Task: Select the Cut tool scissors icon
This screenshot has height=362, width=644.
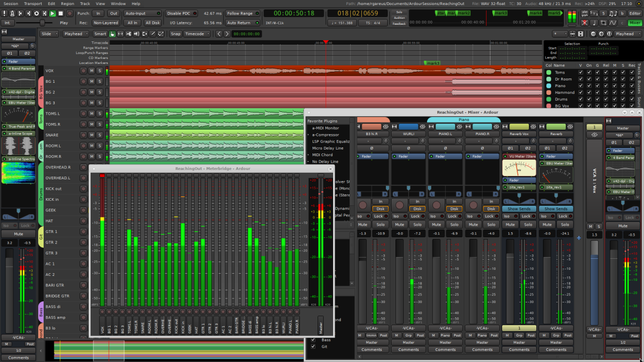Action: pos(128,34)
